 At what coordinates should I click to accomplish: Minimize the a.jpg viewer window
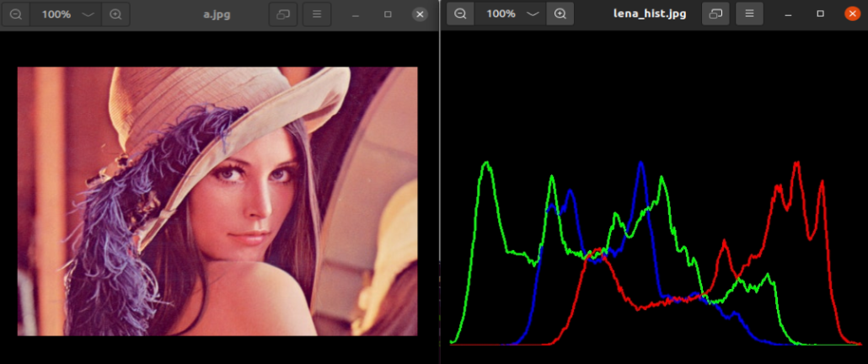tap(356, 14)
